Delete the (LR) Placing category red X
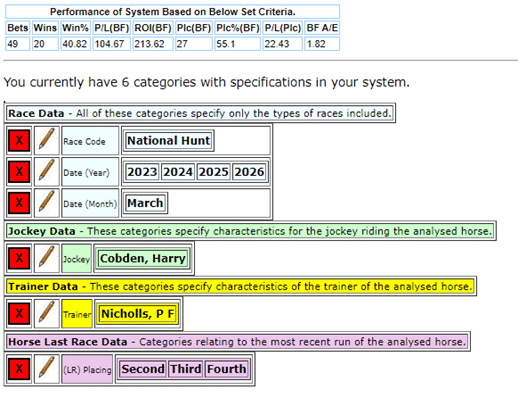The width and height of the screenshot is (518, 398). pos(19,369)
